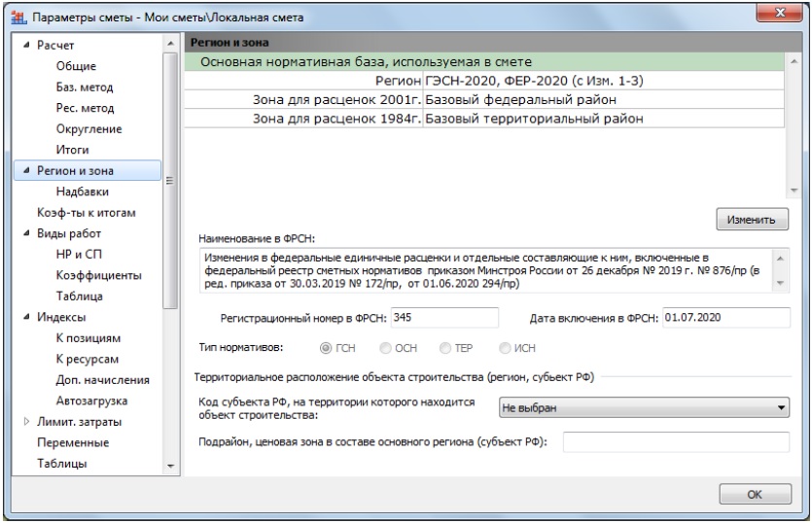Confirm with the OK button
Screen dimensions: 812x523
pos(754,495)
